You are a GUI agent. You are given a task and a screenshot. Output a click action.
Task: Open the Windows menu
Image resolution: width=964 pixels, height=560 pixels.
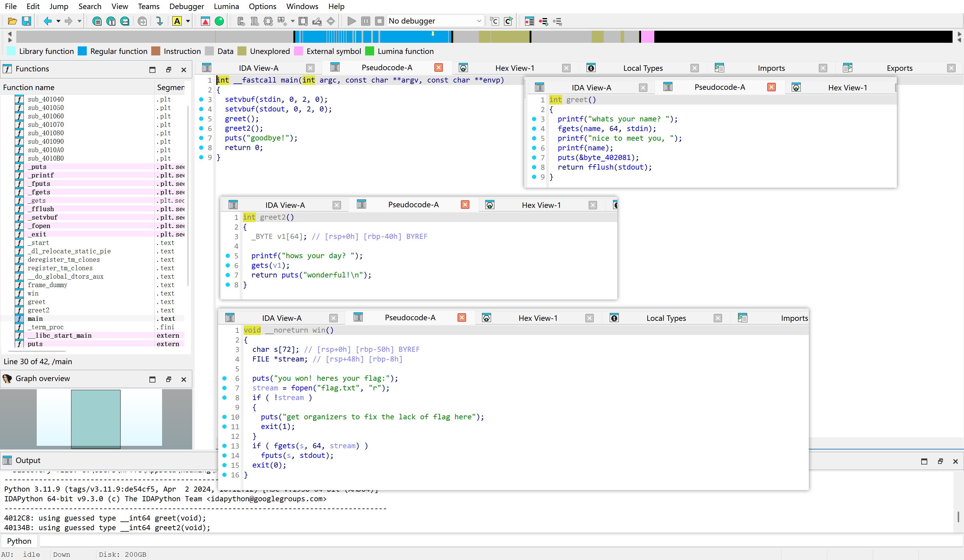(x=302, y=6)
